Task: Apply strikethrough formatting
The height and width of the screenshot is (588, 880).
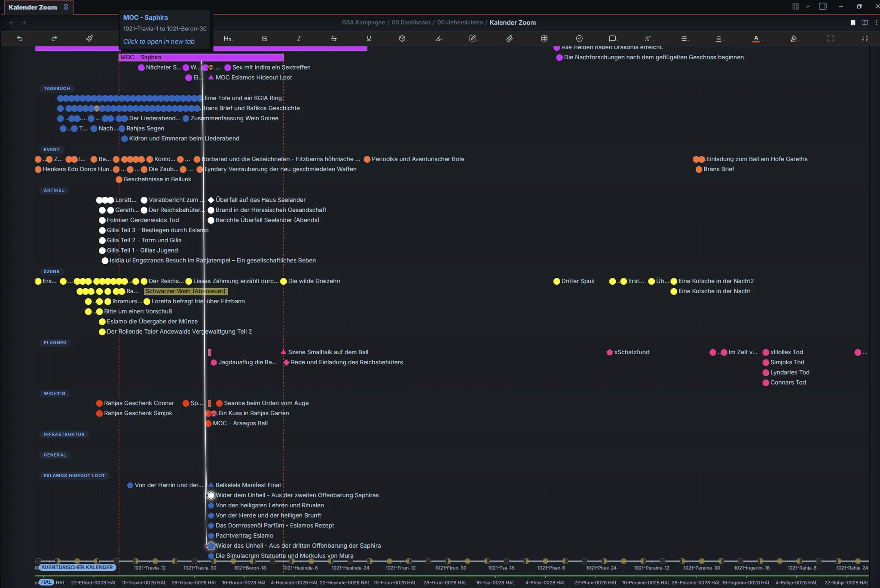Action: click(333, 39)
